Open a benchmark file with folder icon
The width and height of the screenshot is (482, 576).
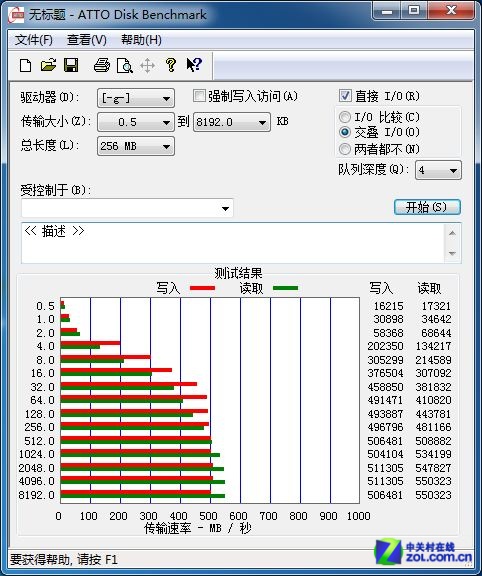48,65
